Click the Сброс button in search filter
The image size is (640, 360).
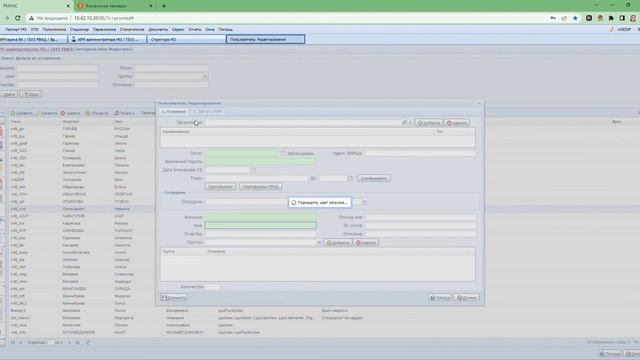coord(31,94)
